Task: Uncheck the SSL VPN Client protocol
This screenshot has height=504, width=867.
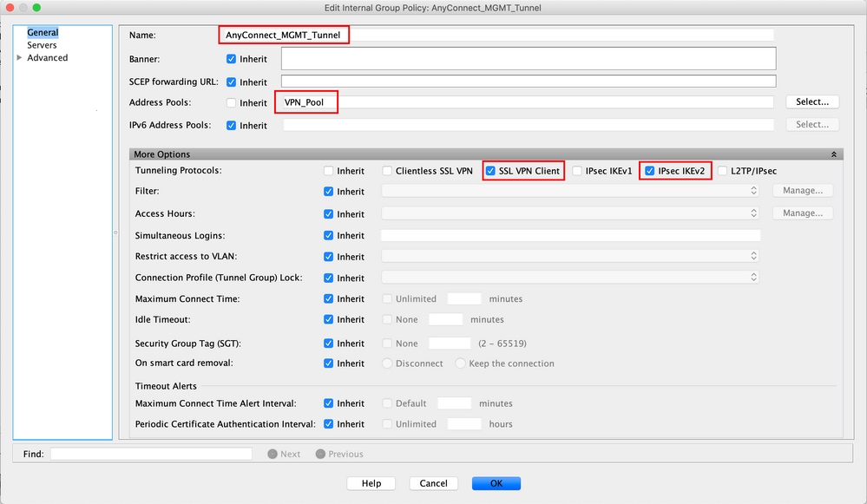Action: coord(490,171)
